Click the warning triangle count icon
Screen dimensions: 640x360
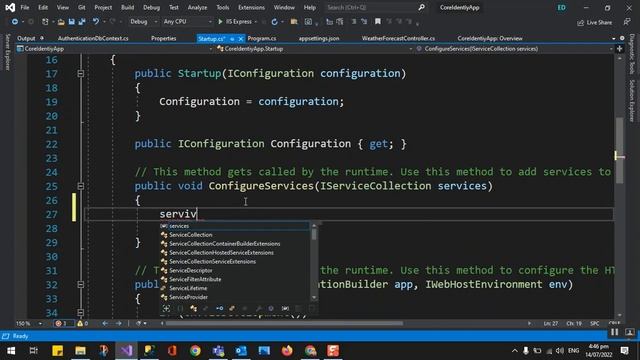click(80, 323)
